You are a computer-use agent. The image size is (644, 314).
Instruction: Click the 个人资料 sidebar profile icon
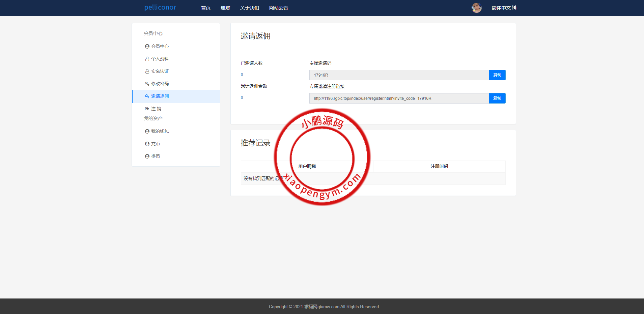coord(147,59)
